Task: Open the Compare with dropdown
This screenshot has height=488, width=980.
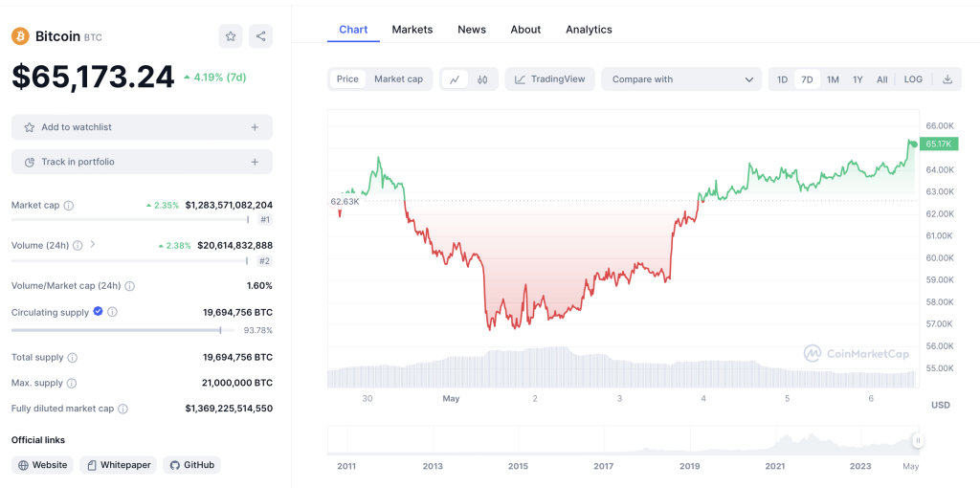Action: (681, 79)
